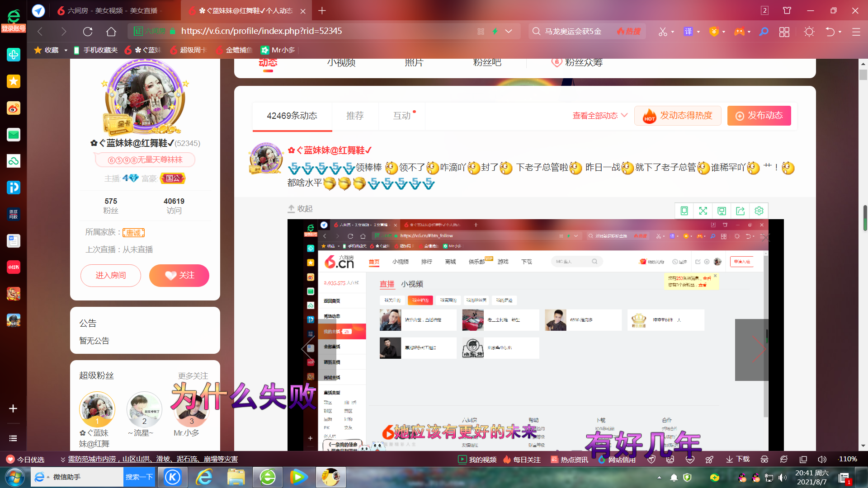Click the blue password key icon
This screenshot has width=868, height=488.
coord(764,32)
